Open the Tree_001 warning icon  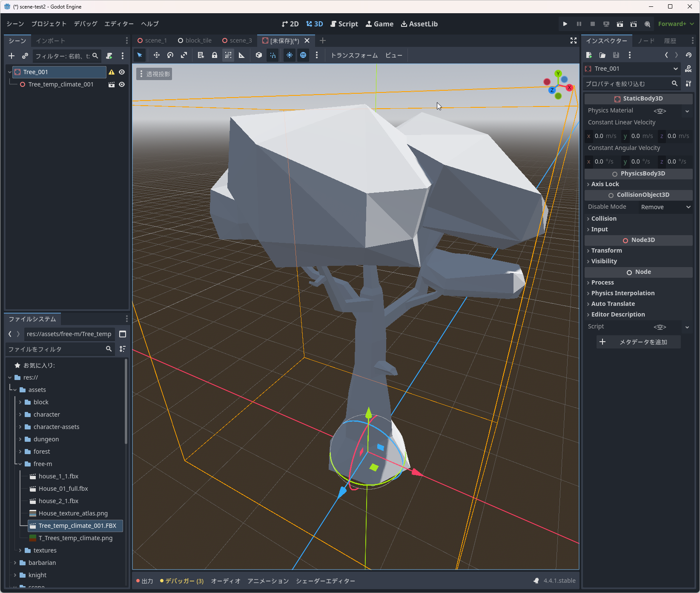[112, 72]
